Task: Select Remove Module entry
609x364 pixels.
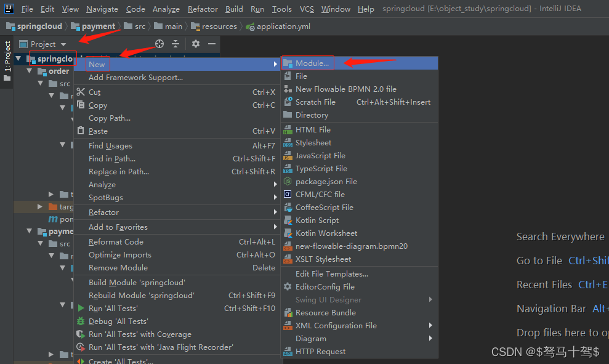Action: [177, 268]
